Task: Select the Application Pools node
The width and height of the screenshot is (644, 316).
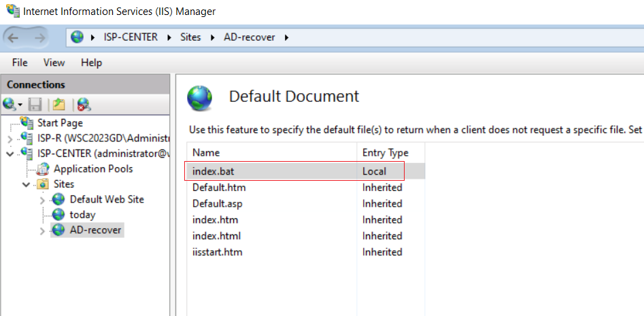Action: click(x=92, y=169)
